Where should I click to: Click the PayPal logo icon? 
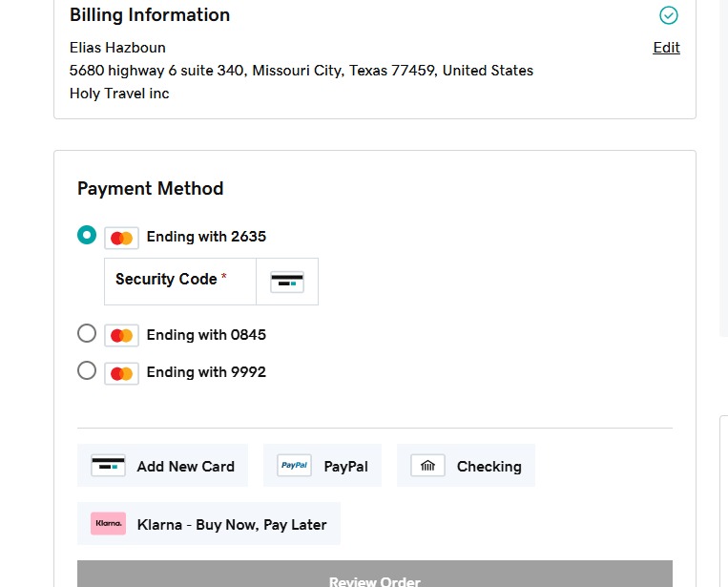294,466
